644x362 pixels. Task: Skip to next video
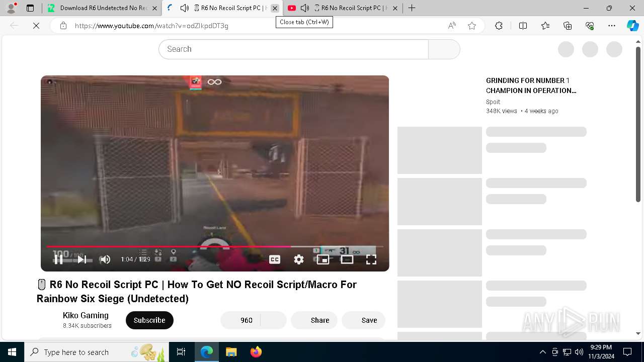click(x=82, y=259)
